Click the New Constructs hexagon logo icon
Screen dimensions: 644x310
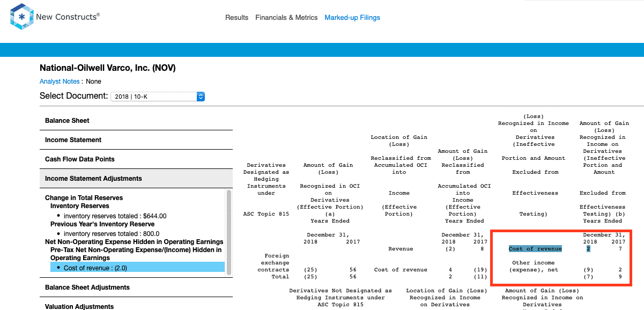pos(22,17)
